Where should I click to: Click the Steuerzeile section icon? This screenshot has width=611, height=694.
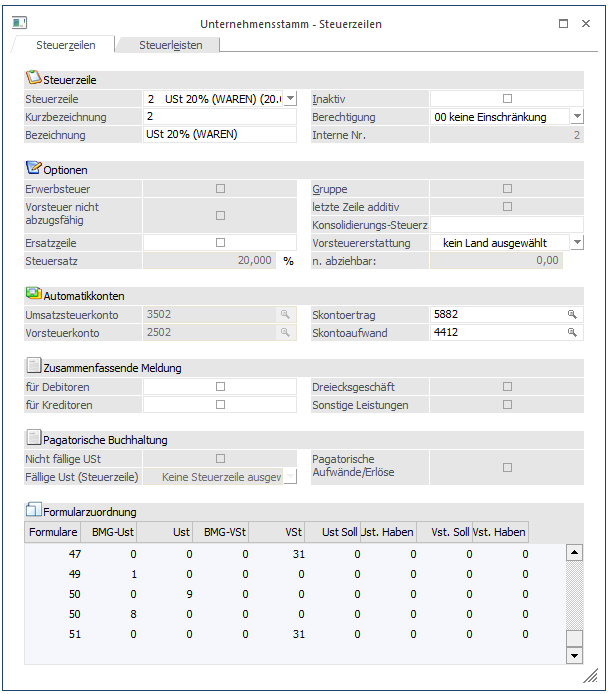click(33, 78)
